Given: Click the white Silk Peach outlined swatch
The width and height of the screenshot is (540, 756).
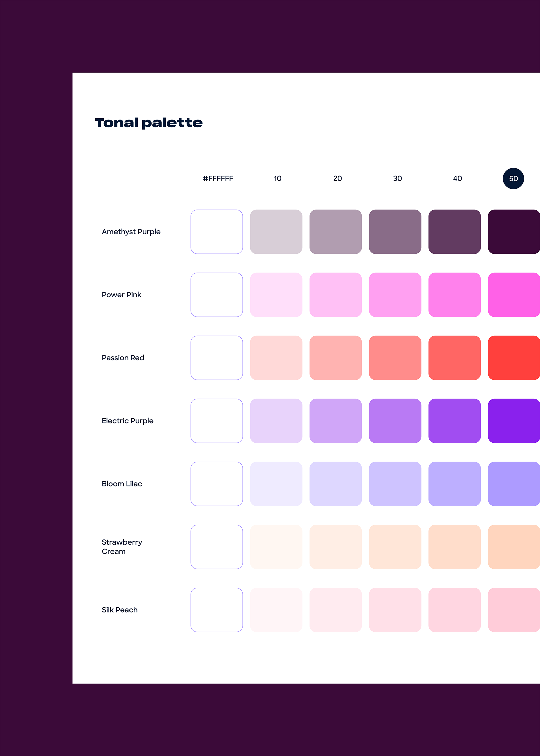Looking at the screenshot, I should tap(217, 610).
